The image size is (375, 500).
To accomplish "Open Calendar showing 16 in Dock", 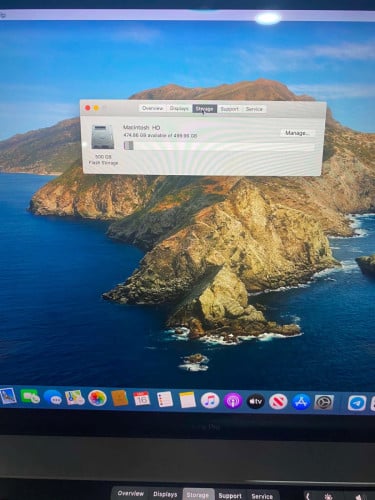I will click(x=142, y=399).
